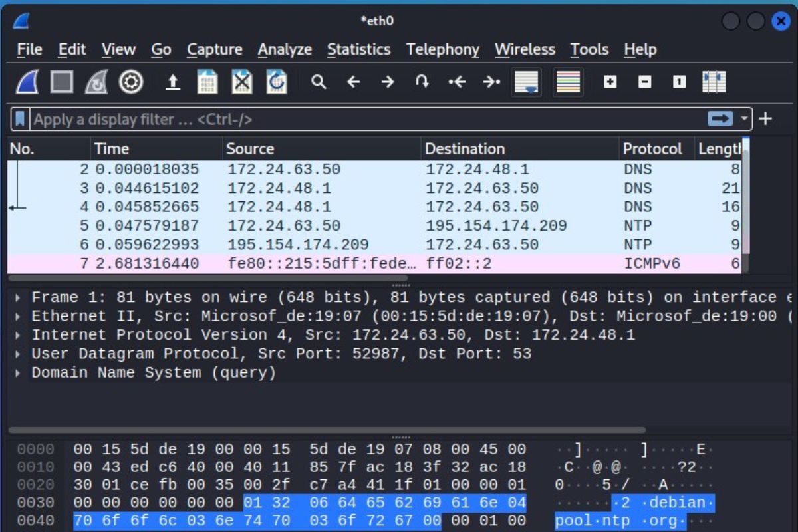
Task: Close the current capture file
Action: tap(242, 82)
